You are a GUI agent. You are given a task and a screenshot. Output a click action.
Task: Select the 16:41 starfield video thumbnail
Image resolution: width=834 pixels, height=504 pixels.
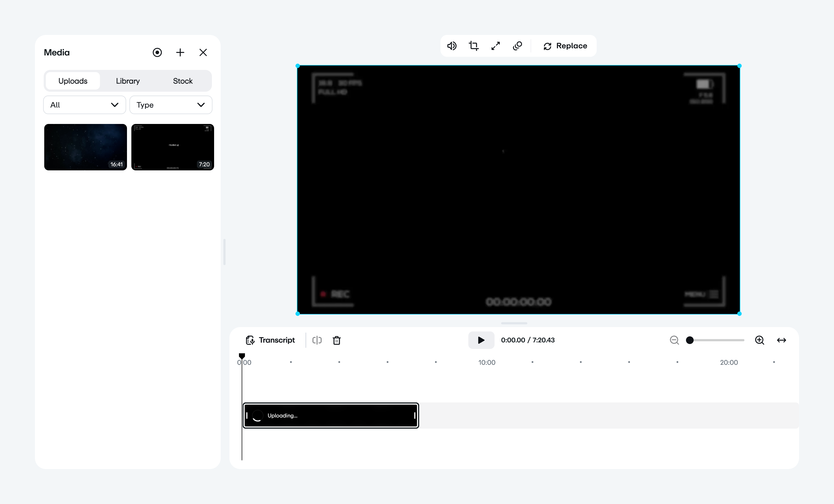[x=85, y=147]
